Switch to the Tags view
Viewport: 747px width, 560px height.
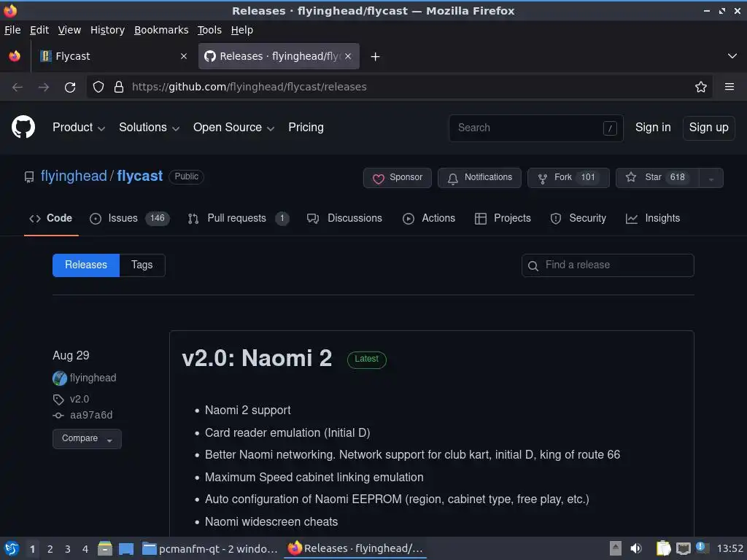[142, 265]
